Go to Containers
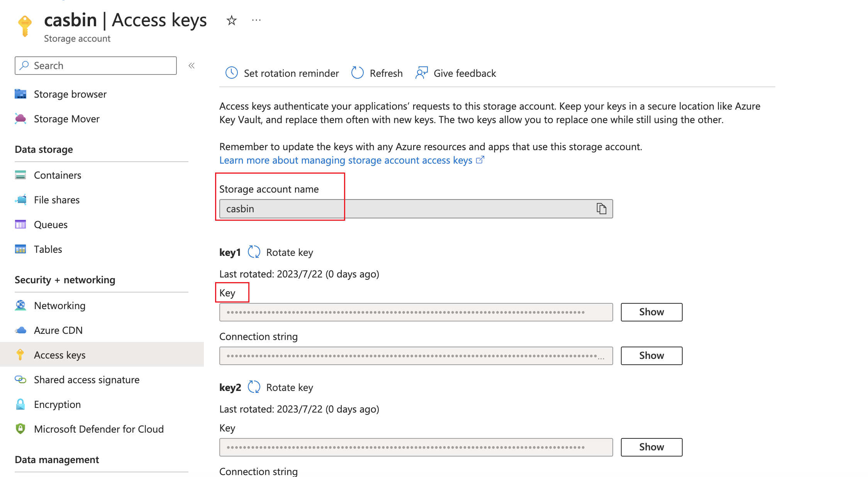868x477 pixels. click(57, 175)
